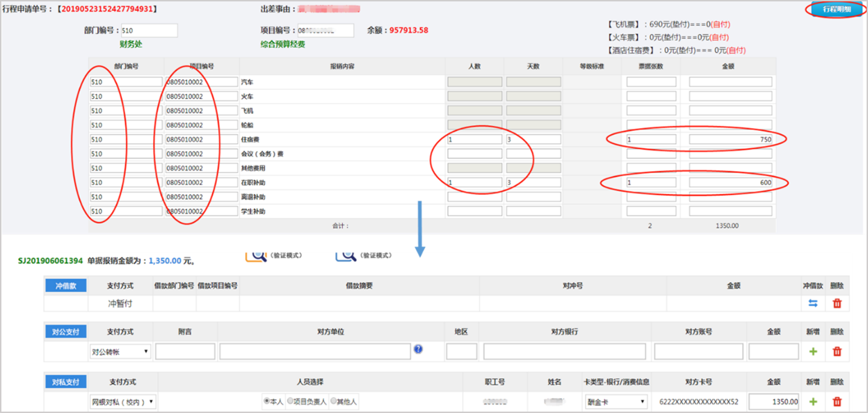
Task: Click the 冲借款 section tab
Action: (65, 285)
